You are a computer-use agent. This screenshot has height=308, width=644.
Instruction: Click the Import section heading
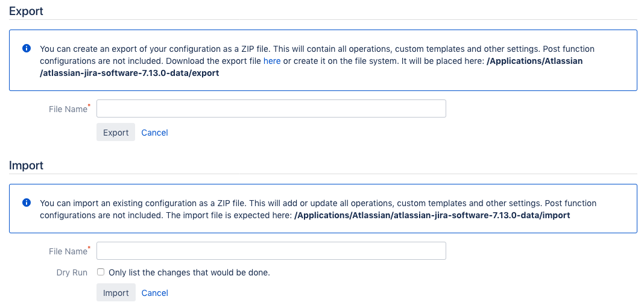pos(26,166)
